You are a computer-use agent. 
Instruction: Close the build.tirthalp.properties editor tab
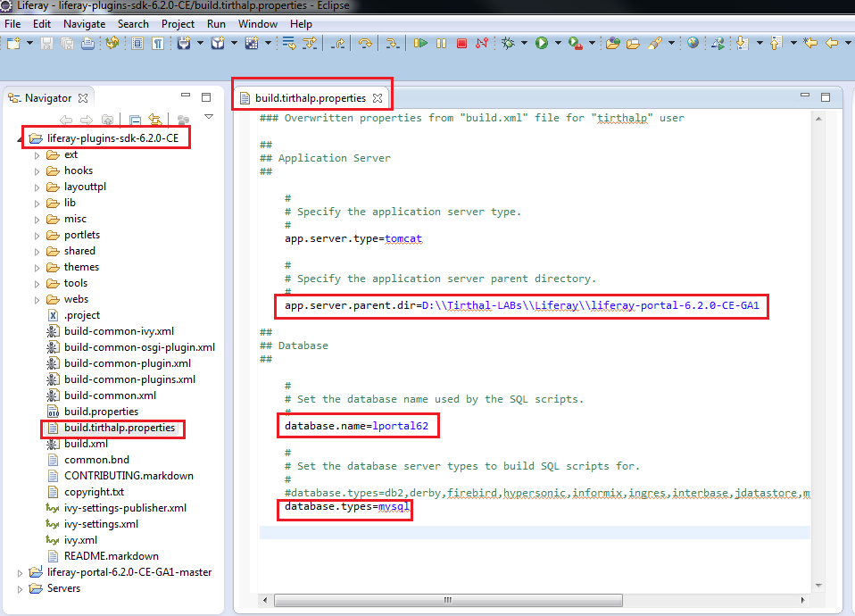(378, 98)
